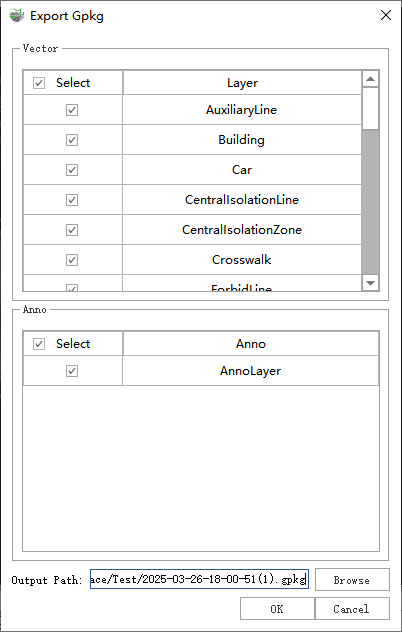402x632 pixels.
Task: Toggle the Select all checkbox in Anno header
Action: tap(39, 344)
